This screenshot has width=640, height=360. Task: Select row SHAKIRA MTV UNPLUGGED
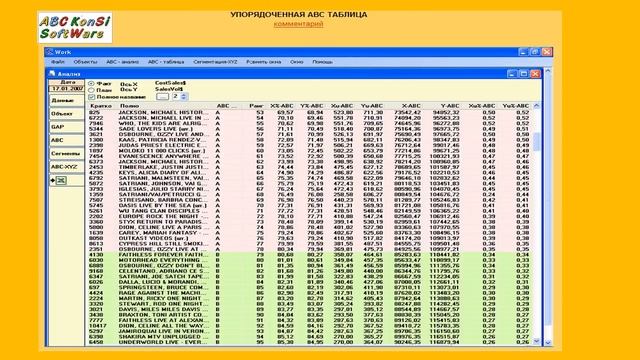(x=308, y=337)
